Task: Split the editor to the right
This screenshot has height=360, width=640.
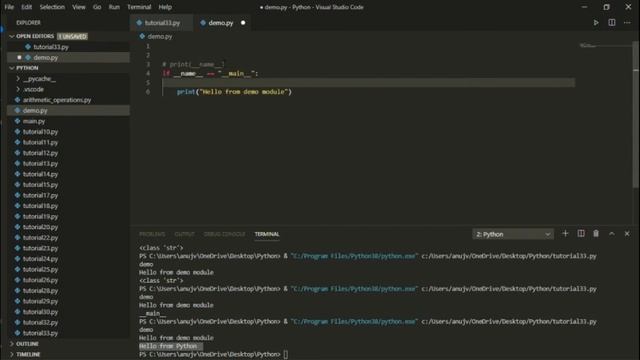Action: [x=611, y=23]
